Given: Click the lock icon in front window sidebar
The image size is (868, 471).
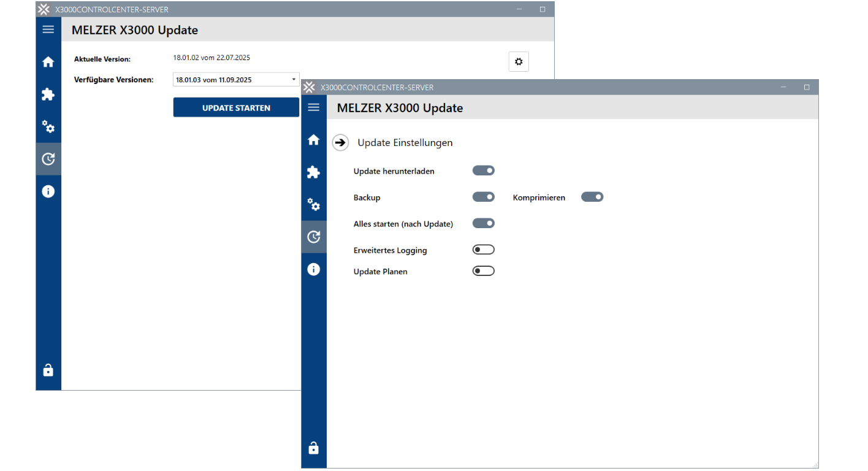Looking at the screenshot, I should (x=313, y=448).
